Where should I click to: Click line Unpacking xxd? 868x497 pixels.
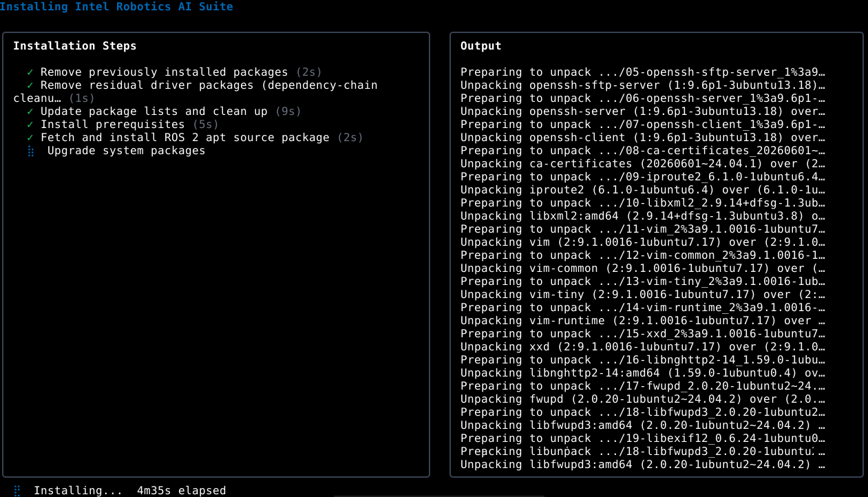[x=643, y=347]
